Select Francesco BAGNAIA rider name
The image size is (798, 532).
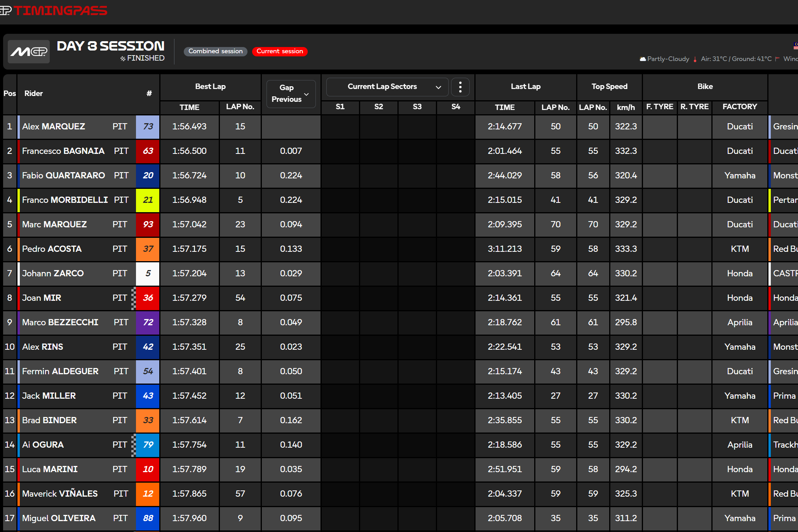(x=63, y=151)
